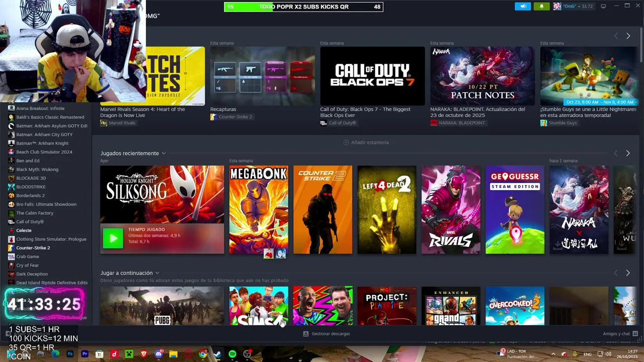
Task: Open GeoGuessr Steam Edition cover
Action: pyautogui.click(x=515, y=210)
